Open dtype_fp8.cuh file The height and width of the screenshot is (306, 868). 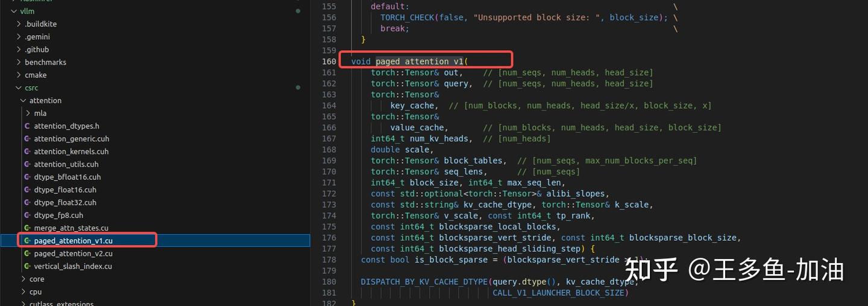pos(58,215)
